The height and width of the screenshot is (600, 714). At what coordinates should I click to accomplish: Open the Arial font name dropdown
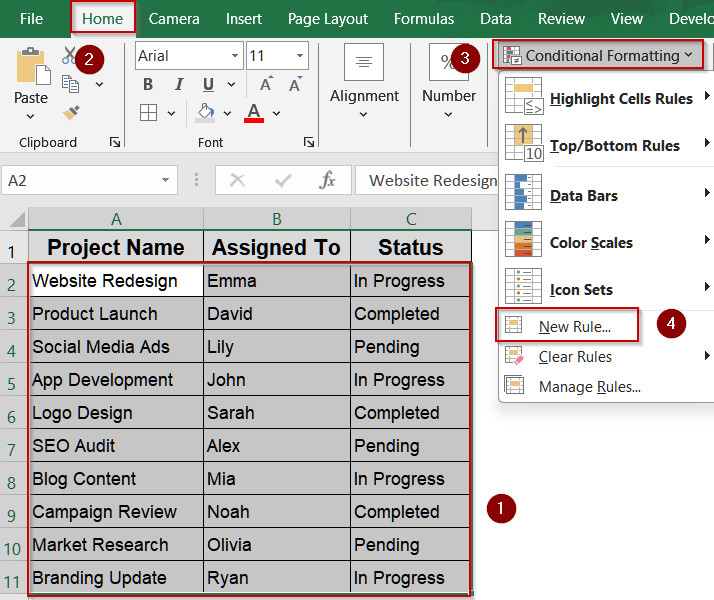click(x=235, y=56)
